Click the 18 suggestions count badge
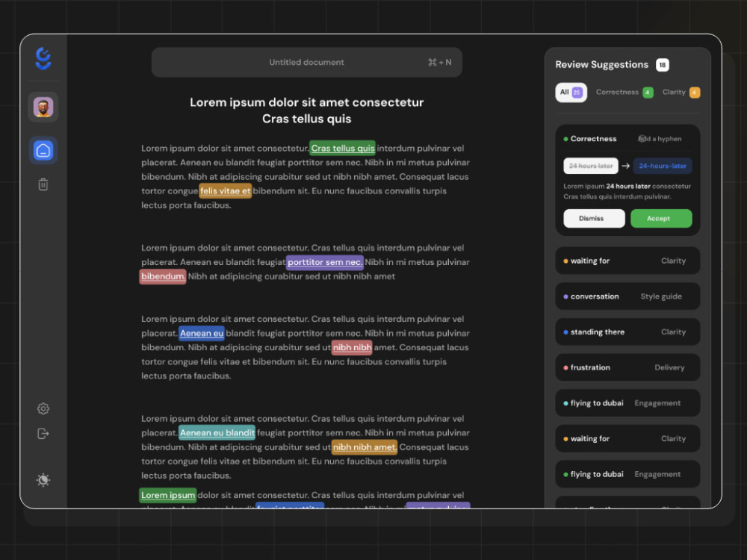 [x=662, y=65]
